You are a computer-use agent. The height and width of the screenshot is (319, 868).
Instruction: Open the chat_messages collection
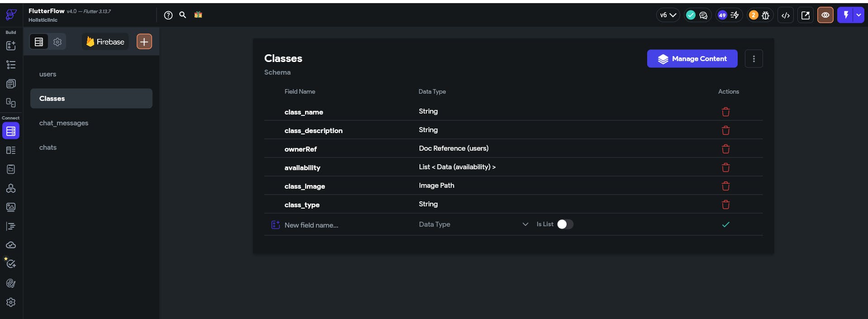(64, 123)
